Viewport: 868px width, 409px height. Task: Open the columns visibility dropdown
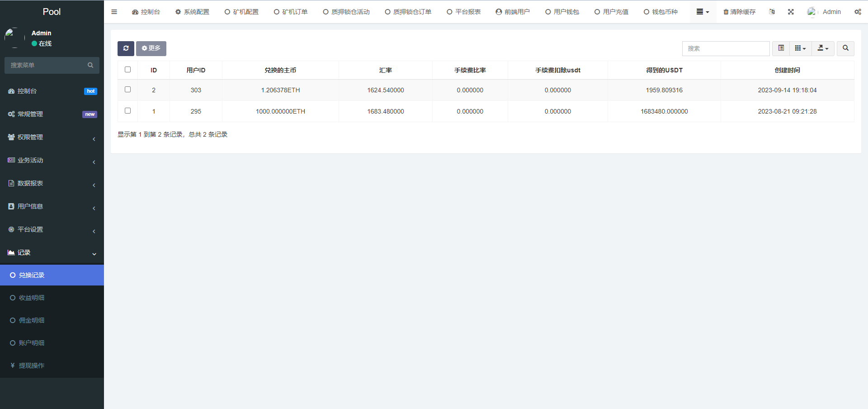800,48
